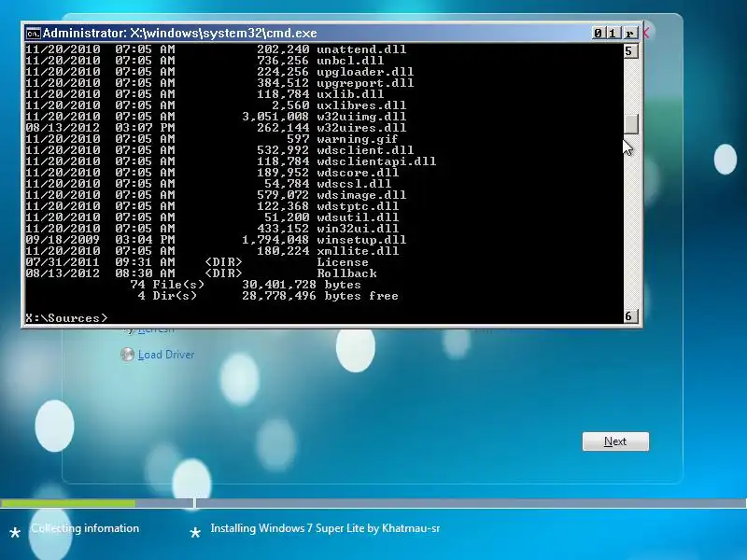Open the cmd.exe system menu icon
The image size is (747, 560).
33,34
